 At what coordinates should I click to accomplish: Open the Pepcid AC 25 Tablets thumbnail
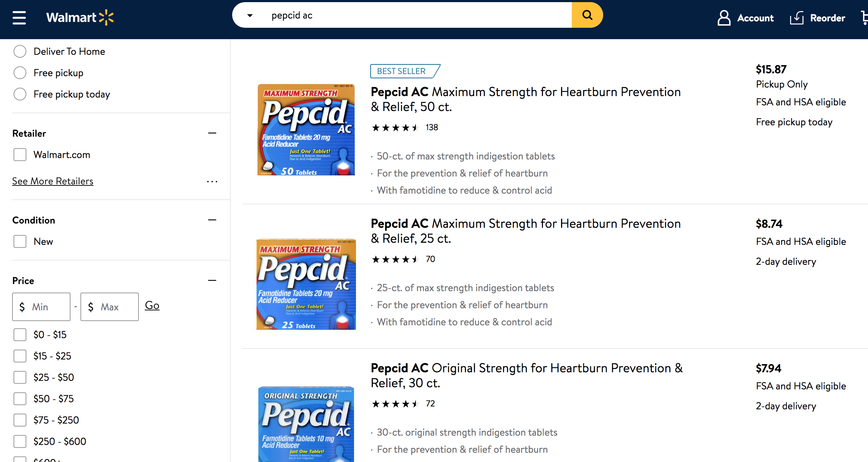point(306,284)
